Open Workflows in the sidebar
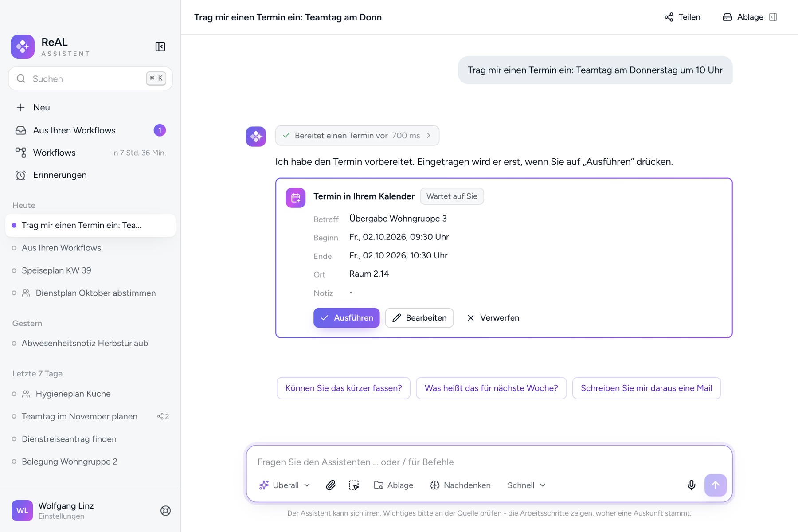Screen dimensions: 798x532 coord(90,153)
